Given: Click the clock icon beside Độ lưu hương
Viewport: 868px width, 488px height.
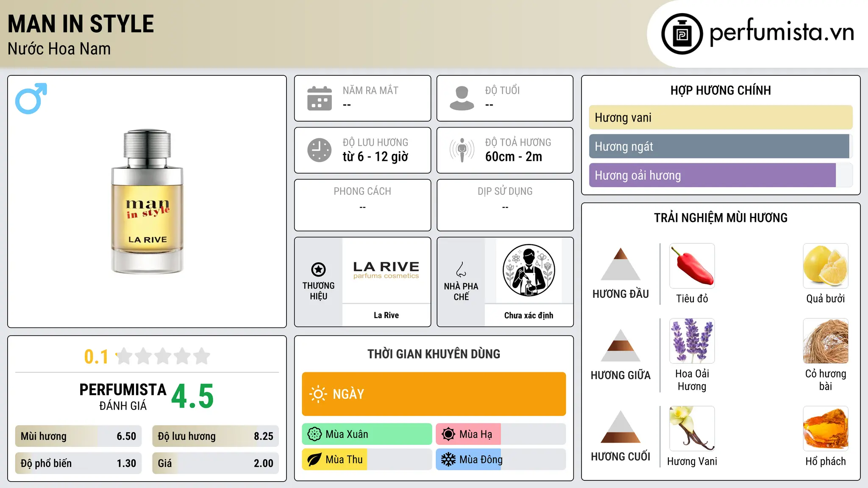Looking at the screenshot, I should pyautogui.click(x=320, y=150).
